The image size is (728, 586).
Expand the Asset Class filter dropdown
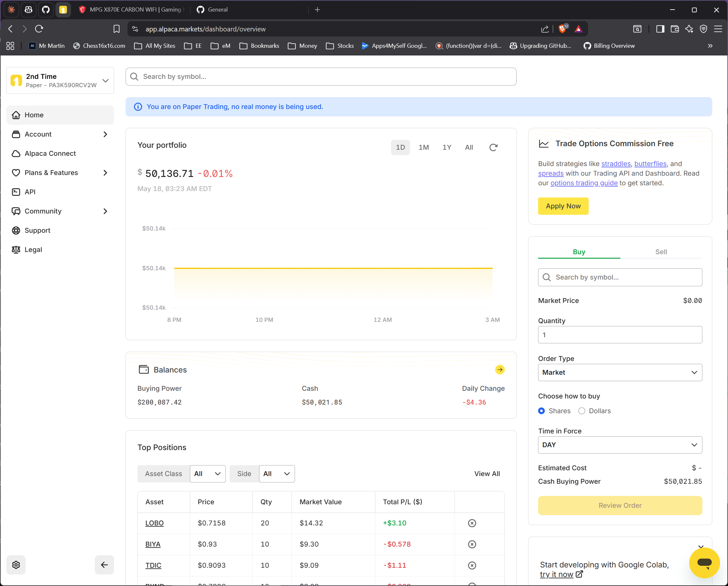coord(208,474)
